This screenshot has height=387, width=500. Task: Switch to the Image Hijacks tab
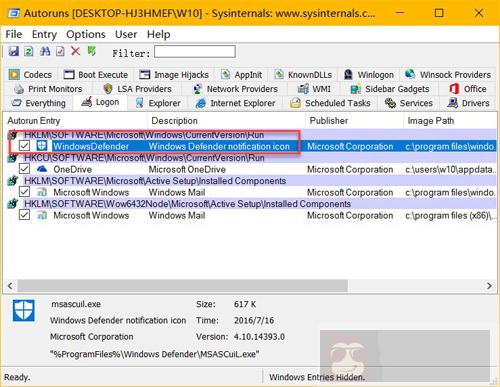tap(174, 75)
